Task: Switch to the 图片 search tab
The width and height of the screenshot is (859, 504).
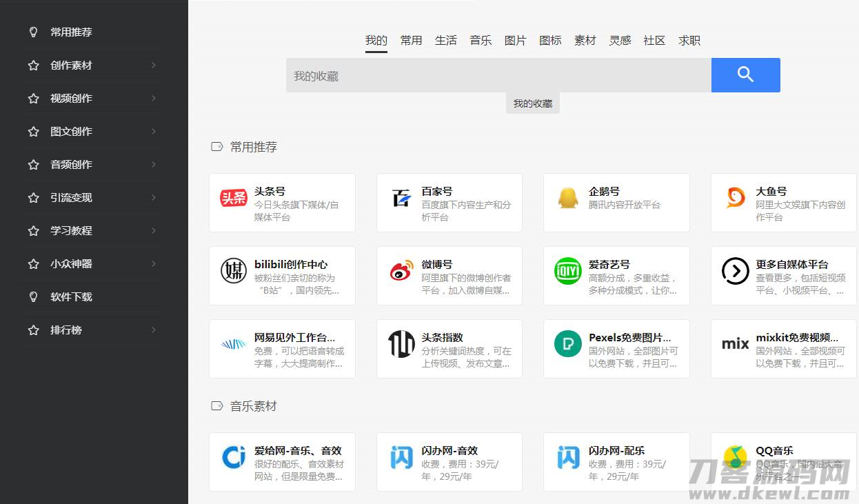Action: click(x=515, y=41)
